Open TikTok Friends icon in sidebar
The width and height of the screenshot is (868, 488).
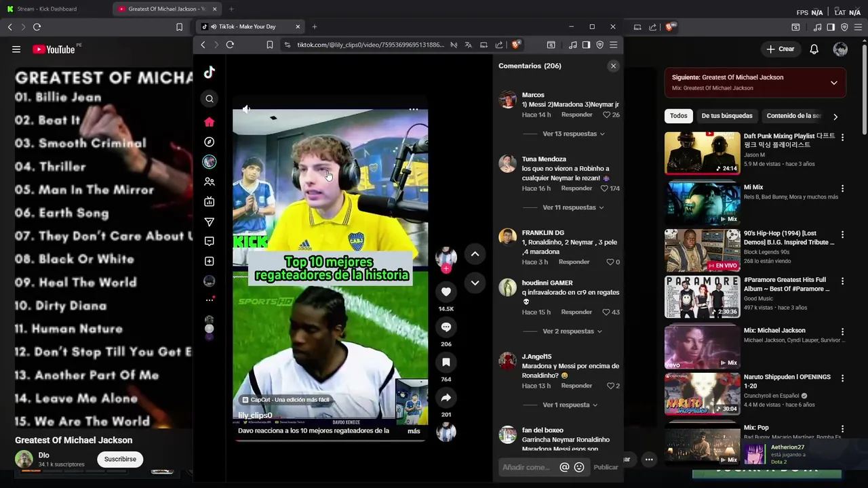click(210, 182)
